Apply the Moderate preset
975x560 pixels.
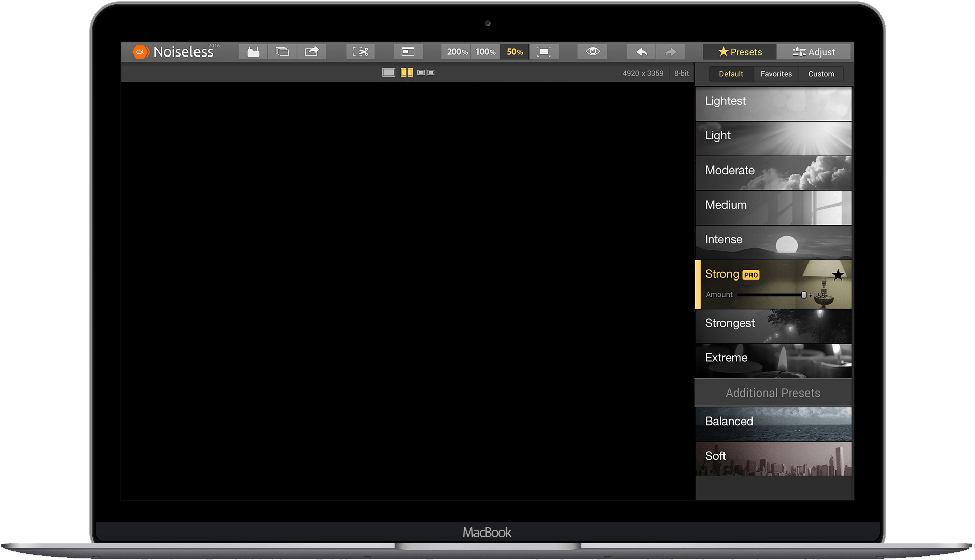click(773, 173)
